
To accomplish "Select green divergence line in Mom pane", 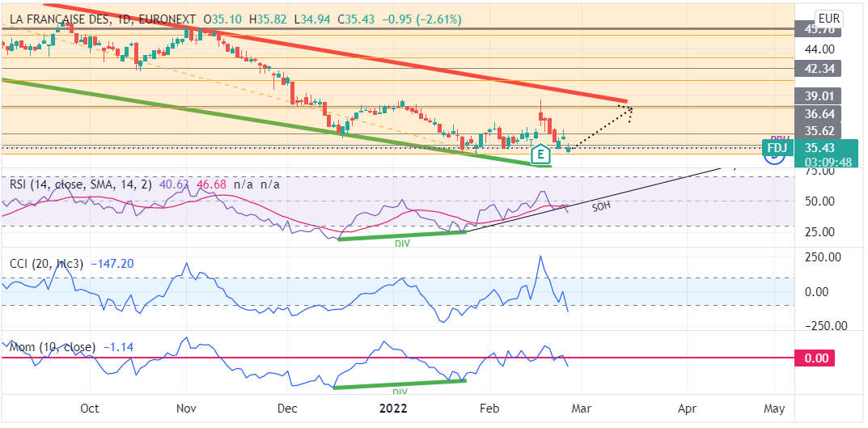I will click(400, 384).
